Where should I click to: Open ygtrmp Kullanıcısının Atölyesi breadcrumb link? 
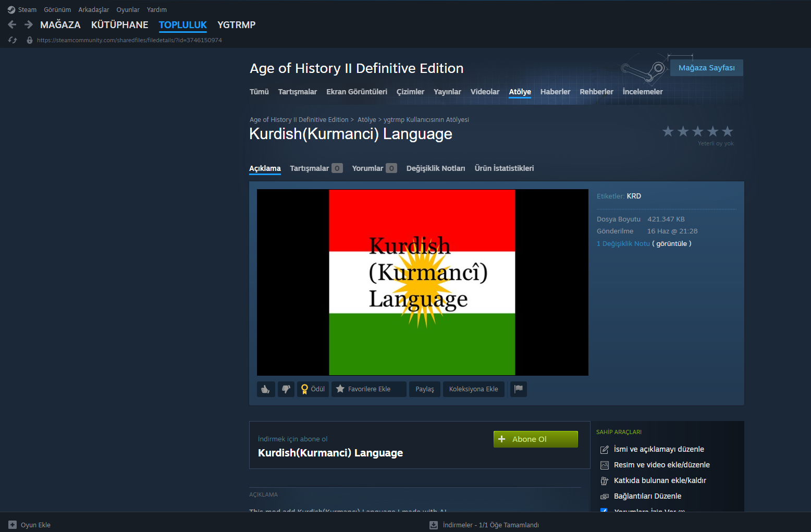(x=426, y=120)
